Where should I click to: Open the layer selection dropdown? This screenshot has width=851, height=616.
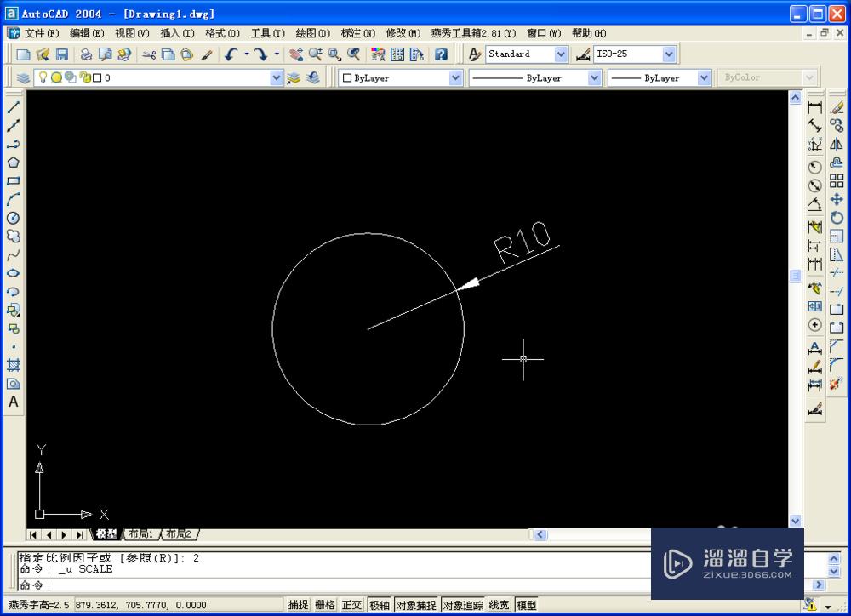click(x=277, y=77)
